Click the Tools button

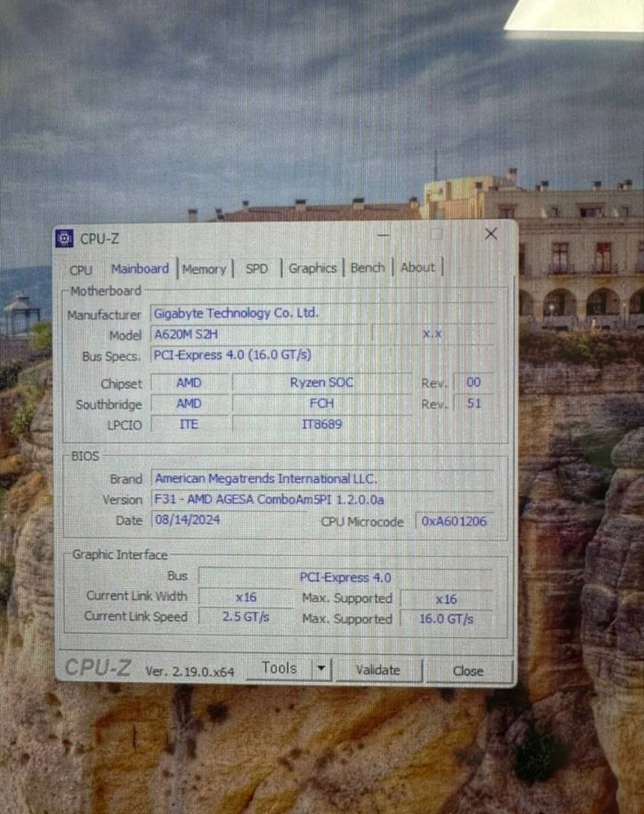279,669
